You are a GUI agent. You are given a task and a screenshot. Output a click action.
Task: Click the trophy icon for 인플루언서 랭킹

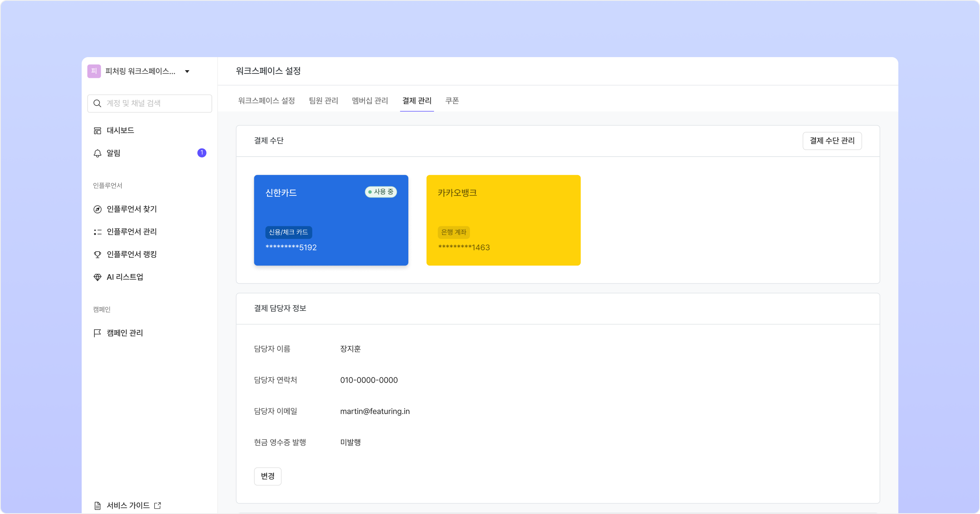tap(97, 255)
